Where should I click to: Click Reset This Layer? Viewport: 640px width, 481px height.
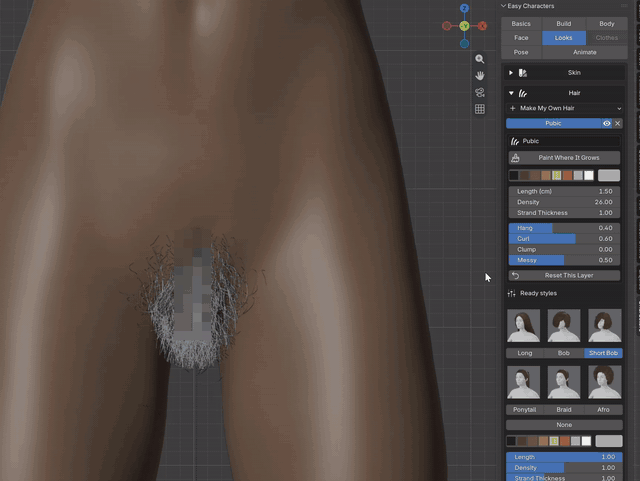(564, 276)
